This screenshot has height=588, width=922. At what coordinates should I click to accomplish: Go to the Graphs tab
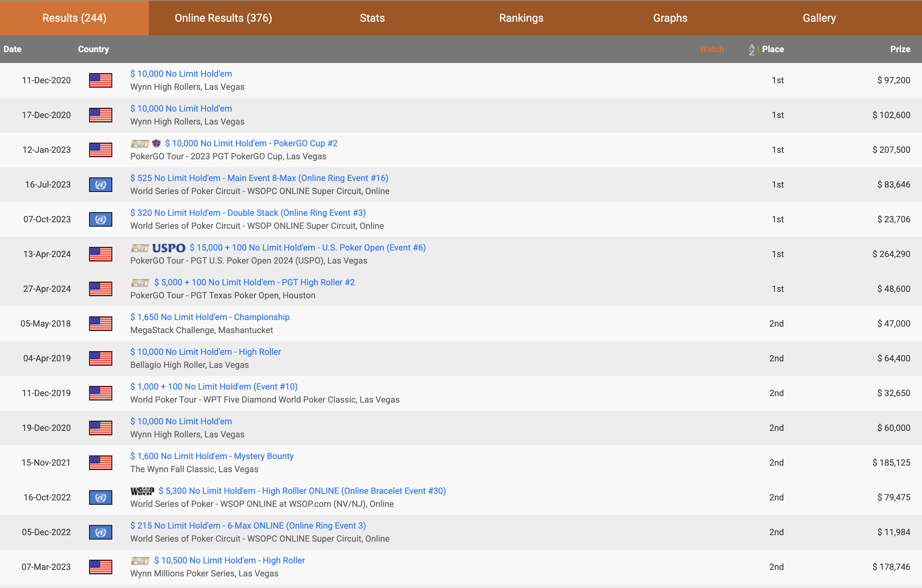[x=670, y=18]
